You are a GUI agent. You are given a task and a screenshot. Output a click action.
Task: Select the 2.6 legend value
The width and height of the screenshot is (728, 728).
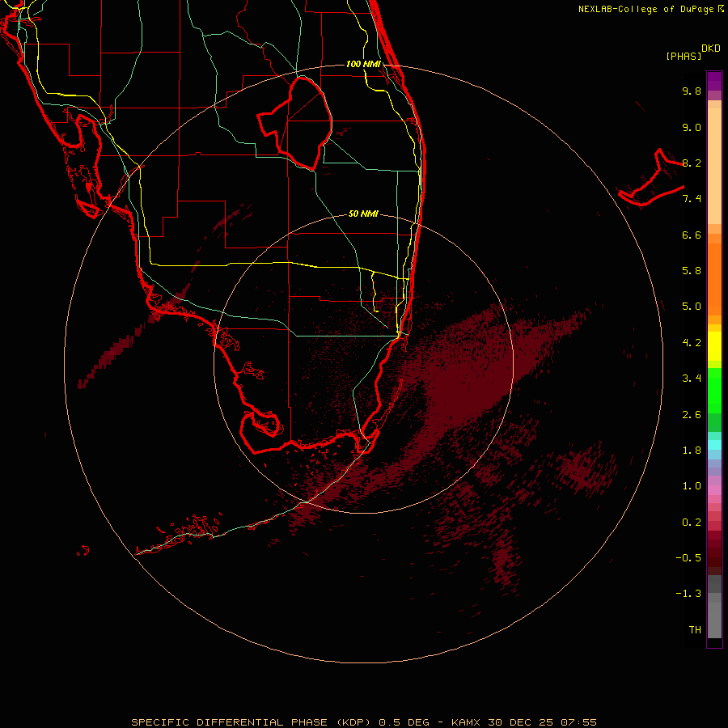coord(692,415)
